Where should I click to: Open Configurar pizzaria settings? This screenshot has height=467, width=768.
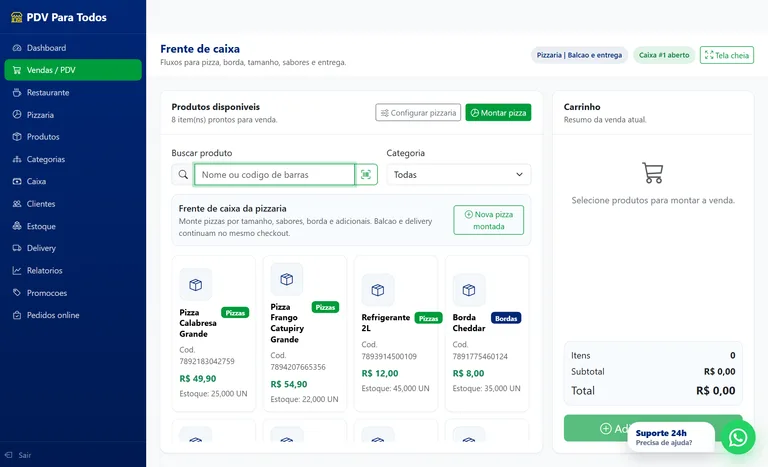coord(418,113)
